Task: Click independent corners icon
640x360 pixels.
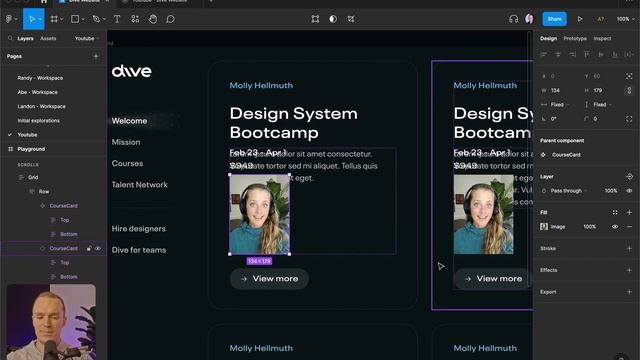Action: [x=629, y=119]
